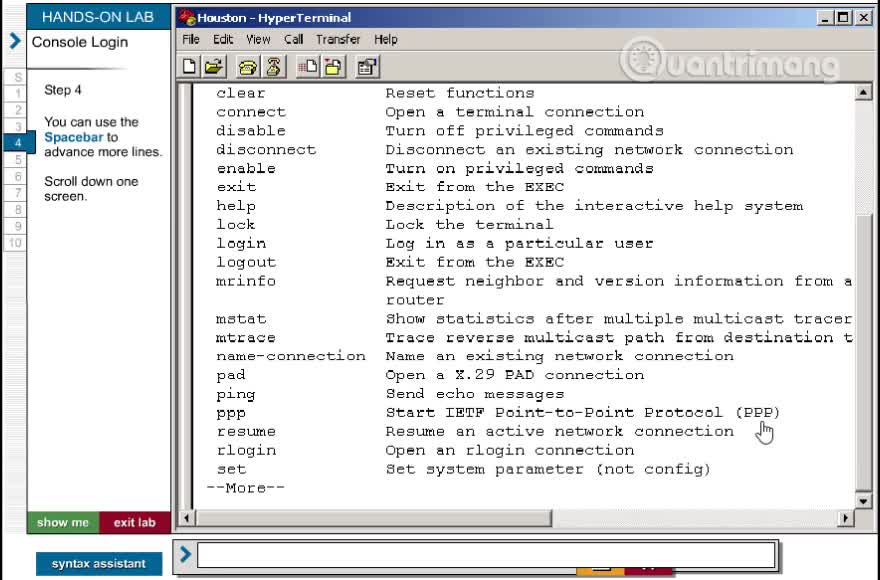Go to lab step 6
The height and width of the screenshot is (580, 880).
click(x=17, y=176)
